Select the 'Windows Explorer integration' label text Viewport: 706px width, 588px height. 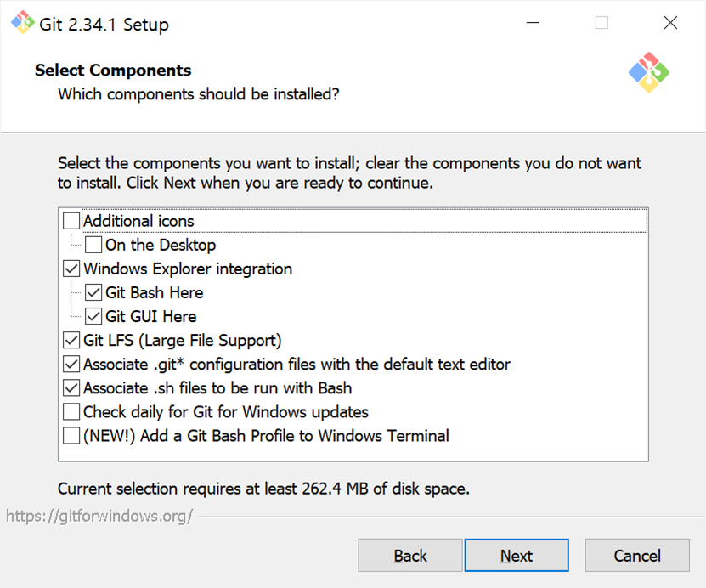pyautogui.click(x=188, y=269)
